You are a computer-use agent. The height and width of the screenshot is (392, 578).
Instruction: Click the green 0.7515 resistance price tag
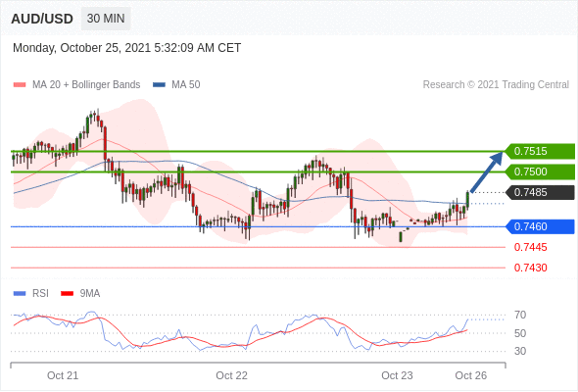(x=539, y=151)
